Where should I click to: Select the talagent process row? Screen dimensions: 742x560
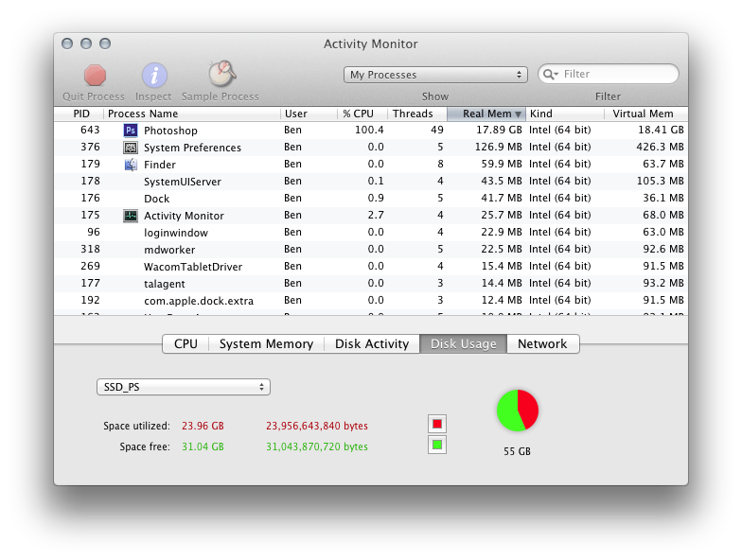point(371,284)
